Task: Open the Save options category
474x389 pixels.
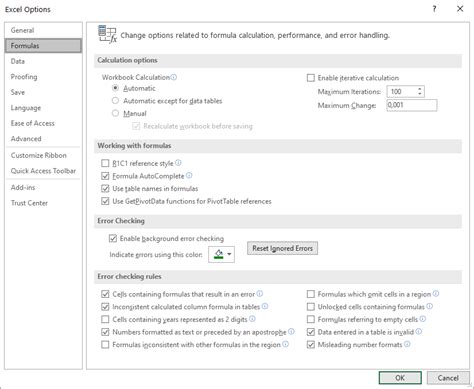Action: point(43,92)
